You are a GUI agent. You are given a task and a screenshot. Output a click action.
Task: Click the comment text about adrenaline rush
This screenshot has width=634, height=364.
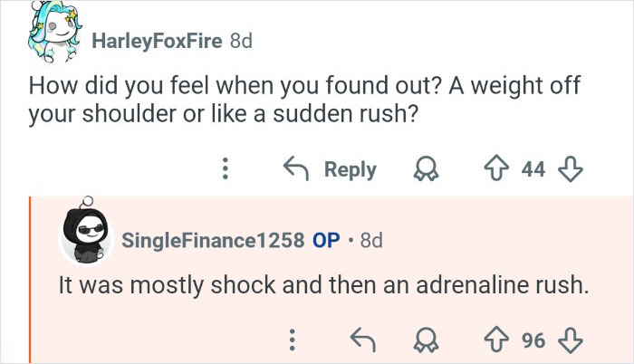(x=323, y=285)
